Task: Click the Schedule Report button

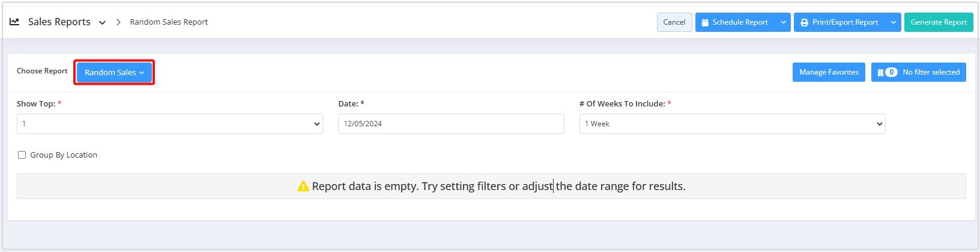Action: tap(735, 22)
